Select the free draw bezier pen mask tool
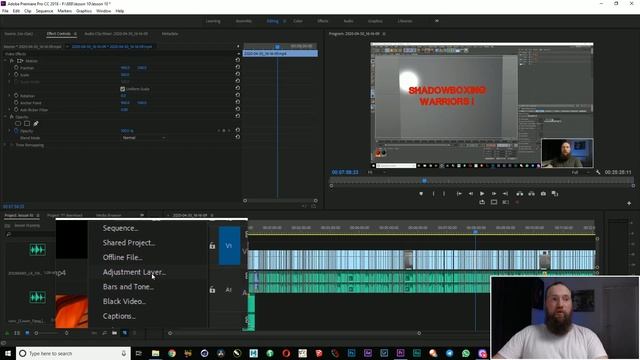640x360 pixels. 36,123
